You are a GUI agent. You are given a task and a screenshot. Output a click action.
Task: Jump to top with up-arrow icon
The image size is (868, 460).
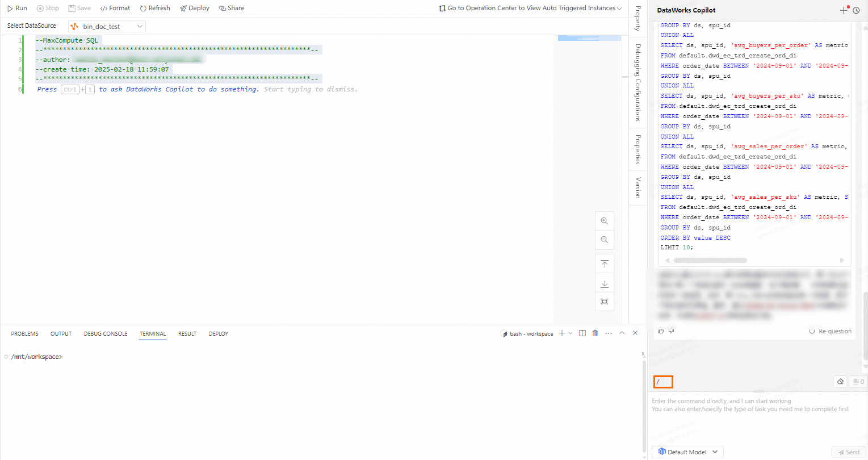[604, 264]
